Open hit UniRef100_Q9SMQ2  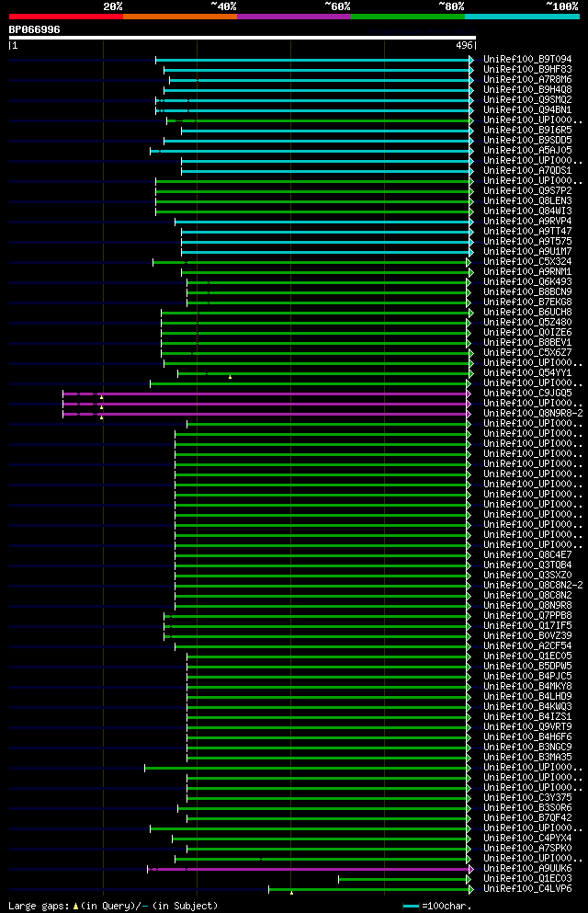coord(527,99)
